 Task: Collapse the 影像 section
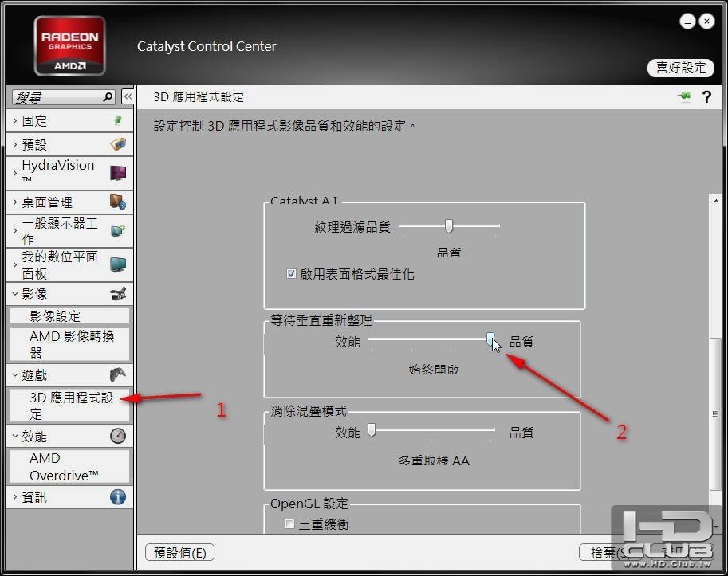click(15, 294)
